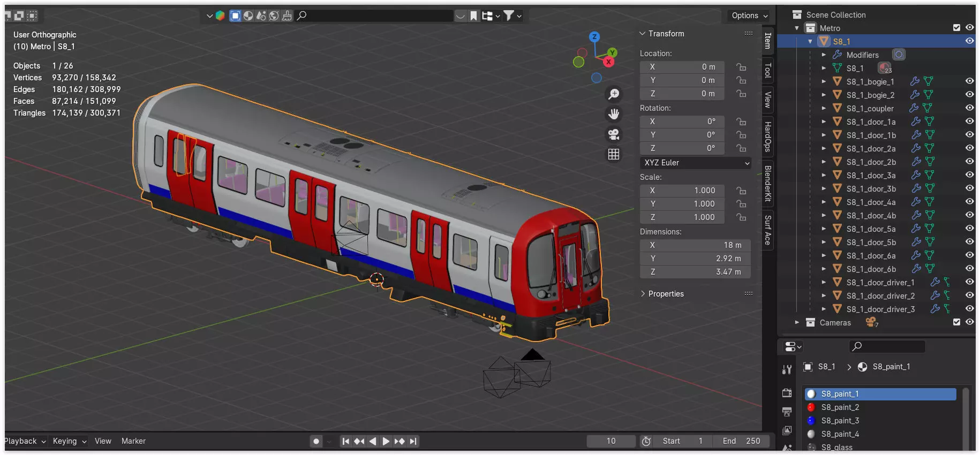Open the outliner filter funnel dropdown
This screenshot has height=455, width=980.
pyautogui.click(x=512, y=16)
